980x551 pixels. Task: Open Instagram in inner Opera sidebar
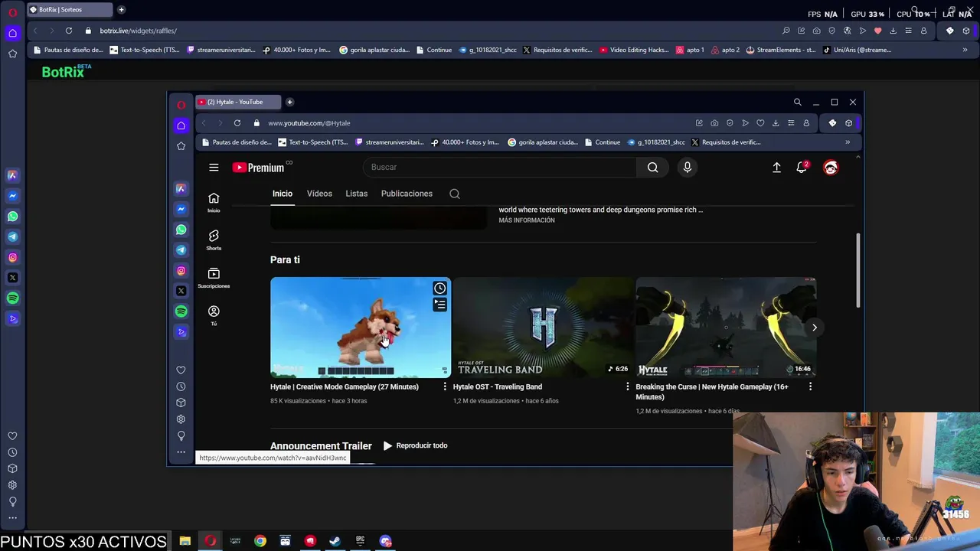click(181, 271)
